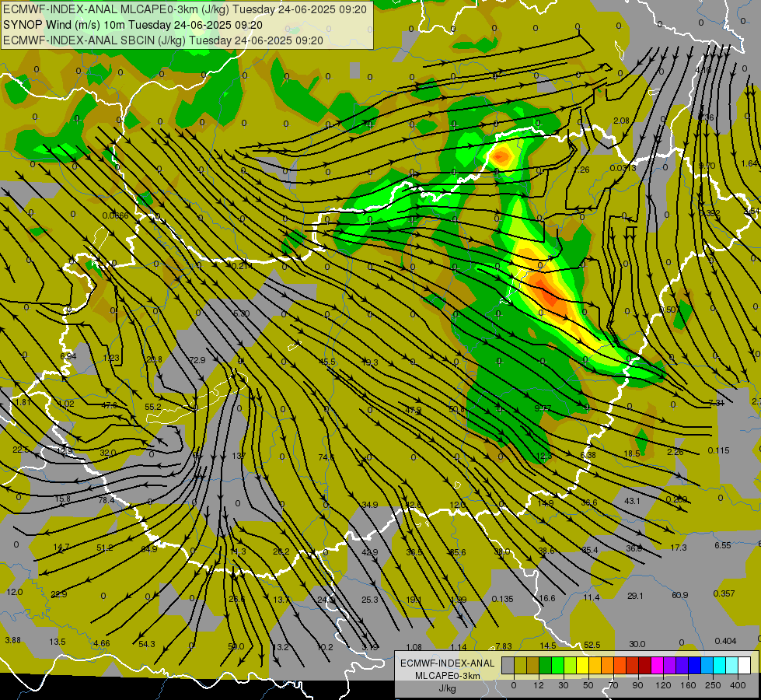This screenshot has height=700, width=761.
Task: Click the map value '43.1'
Action: [x=632, y=501]
